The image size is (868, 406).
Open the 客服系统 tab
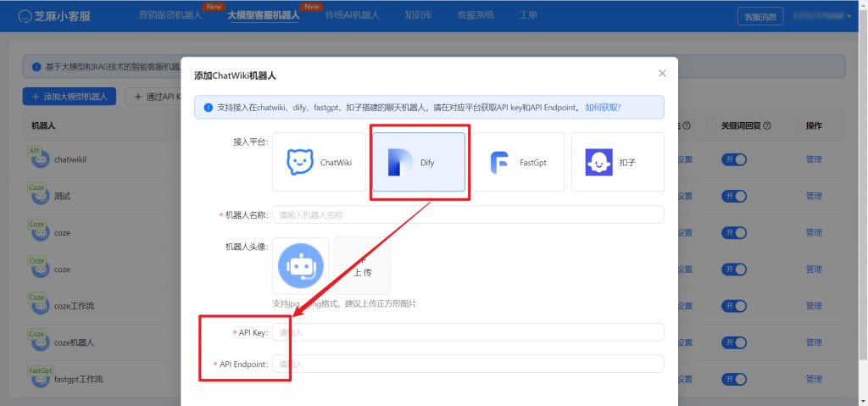pyautogui.click(x=476, y=15)
